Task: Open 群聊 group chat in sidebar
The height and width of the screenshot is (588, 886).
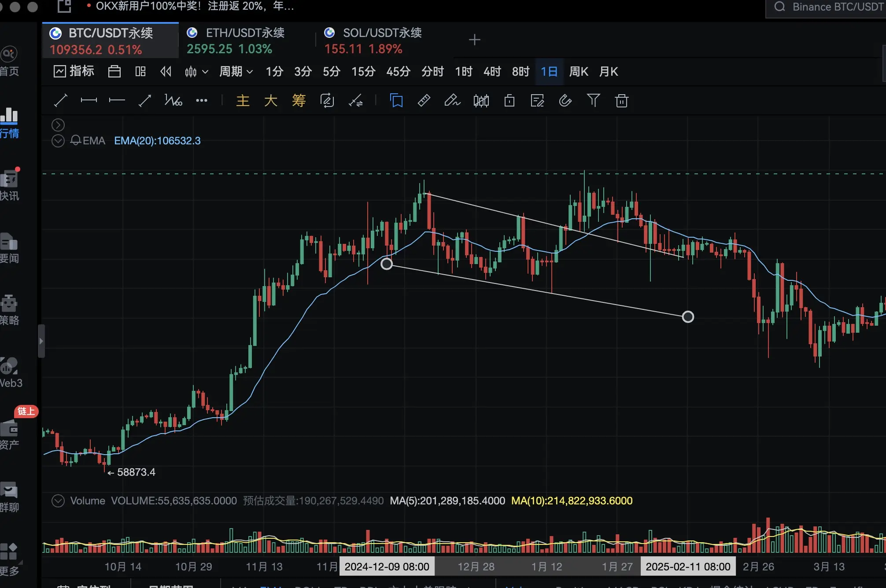Action: (x=9, y=498)
